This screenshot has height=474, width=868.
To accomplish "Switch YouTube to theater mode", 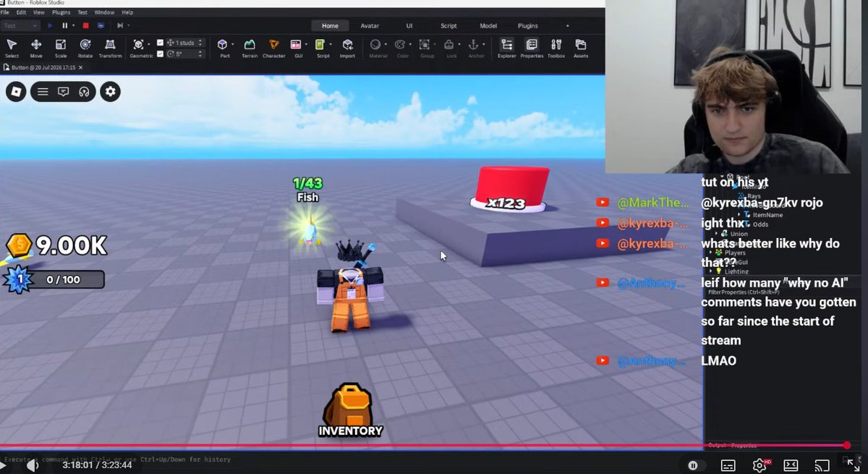I will pyautogui.click(x=791, y=465).
